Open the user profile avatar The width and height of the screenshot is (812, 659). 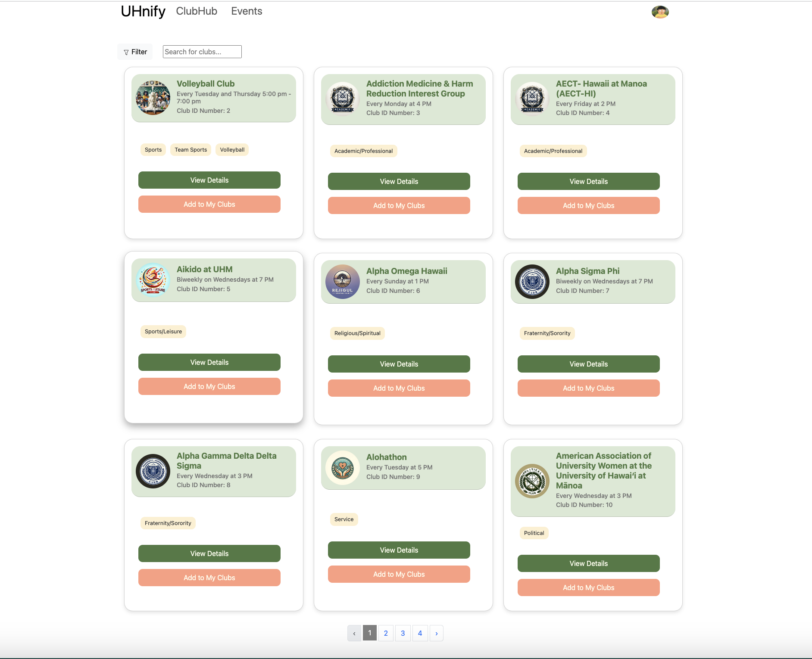[x=661, y=12]
